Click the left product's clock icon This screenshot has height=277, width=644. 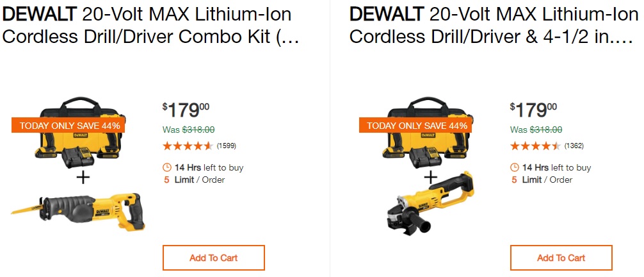click(x=168, y=168)
